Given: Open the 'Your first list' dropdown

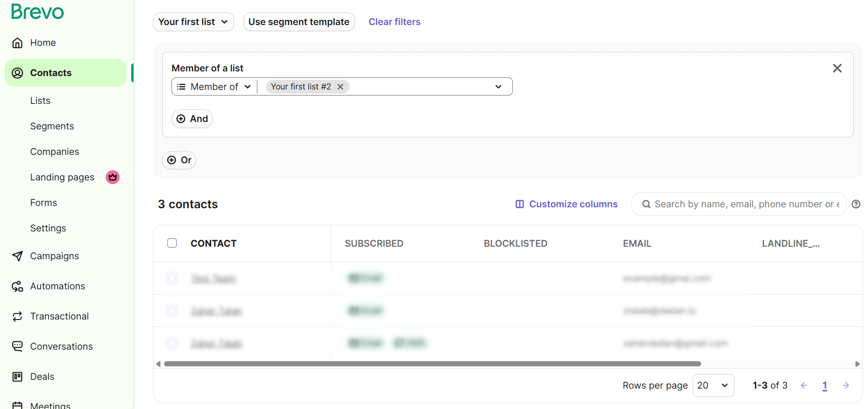Looking at the screenshot, I should point(193,22).
